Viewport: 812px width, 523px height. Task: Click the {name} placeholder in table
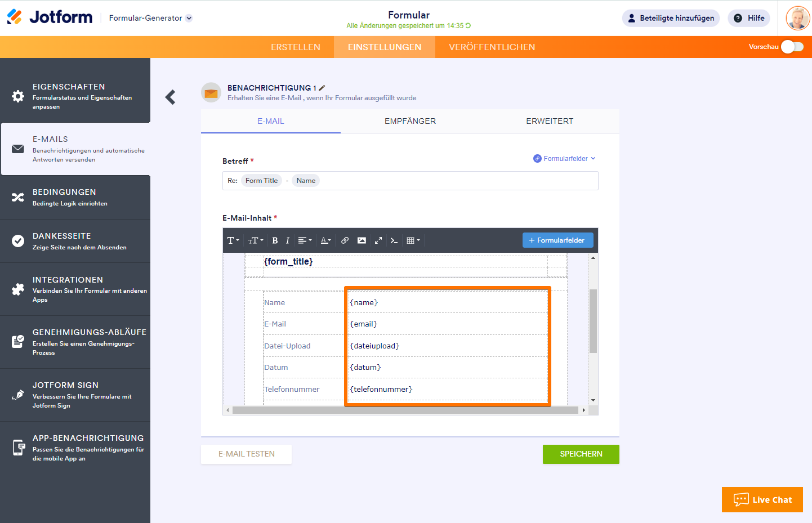pyautogui.click(x=364, y=303)
